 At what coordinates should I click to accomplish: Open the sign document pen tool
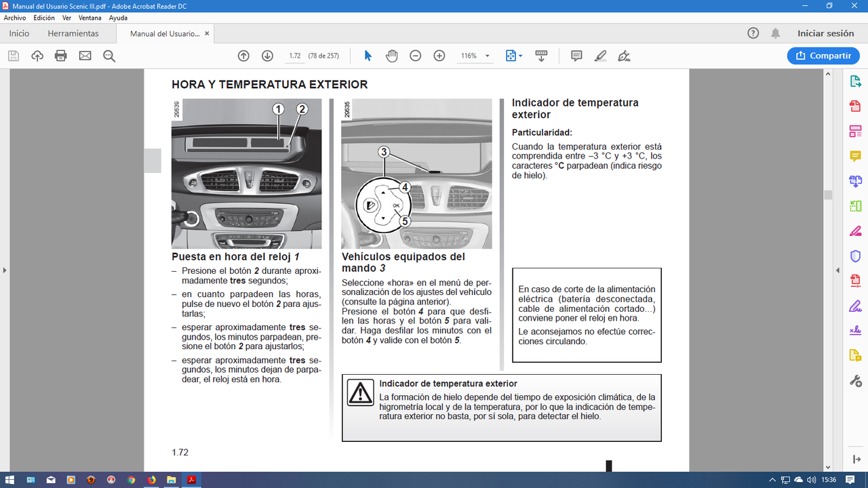tap(625, 56)
